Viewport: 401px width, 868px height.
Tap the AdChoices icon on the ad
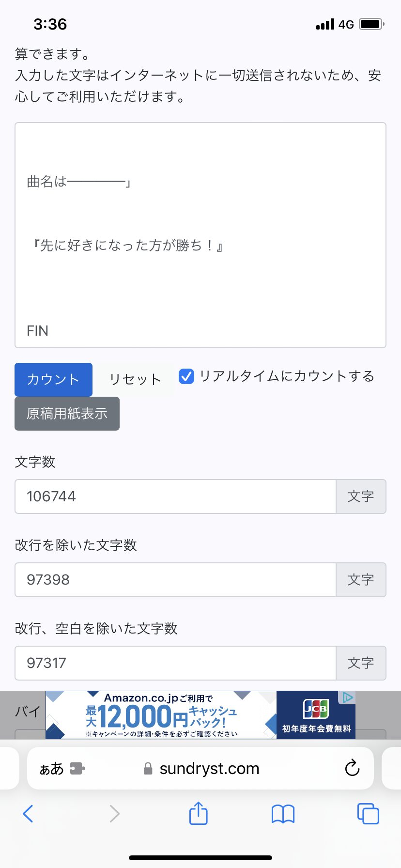coord(348,697)
